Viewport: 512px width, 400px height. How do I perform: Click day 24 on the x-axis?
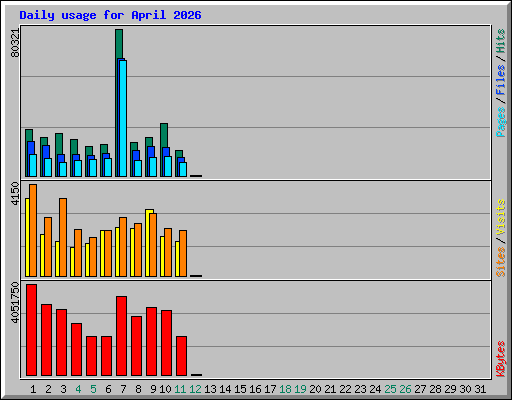click(375, 389)
